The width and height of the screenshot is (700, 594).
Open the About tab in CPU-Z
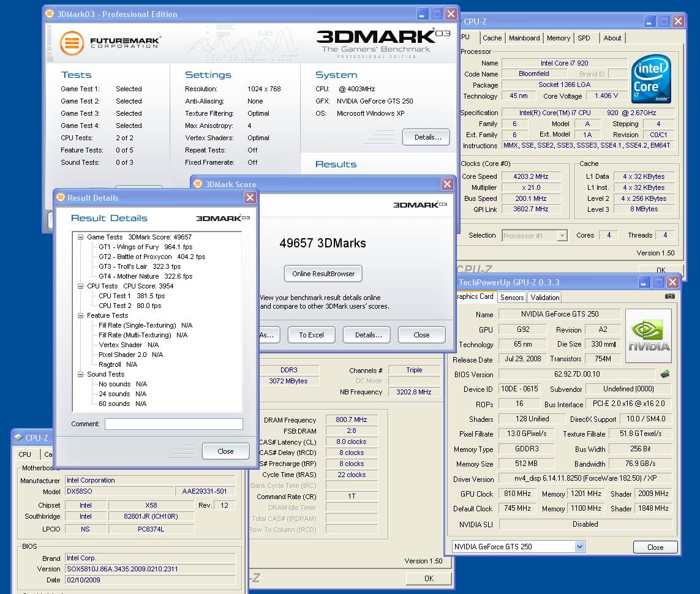612,38
